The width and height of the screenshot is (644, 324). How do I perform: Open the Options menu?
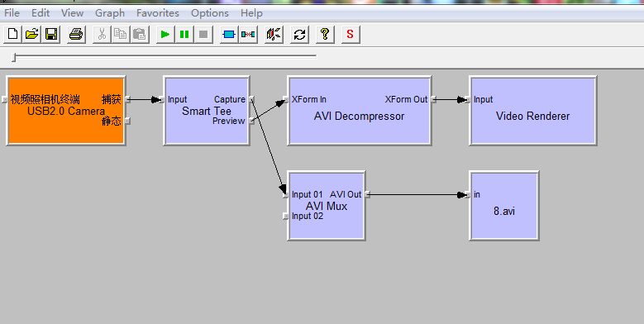click(x=209, y=13)
